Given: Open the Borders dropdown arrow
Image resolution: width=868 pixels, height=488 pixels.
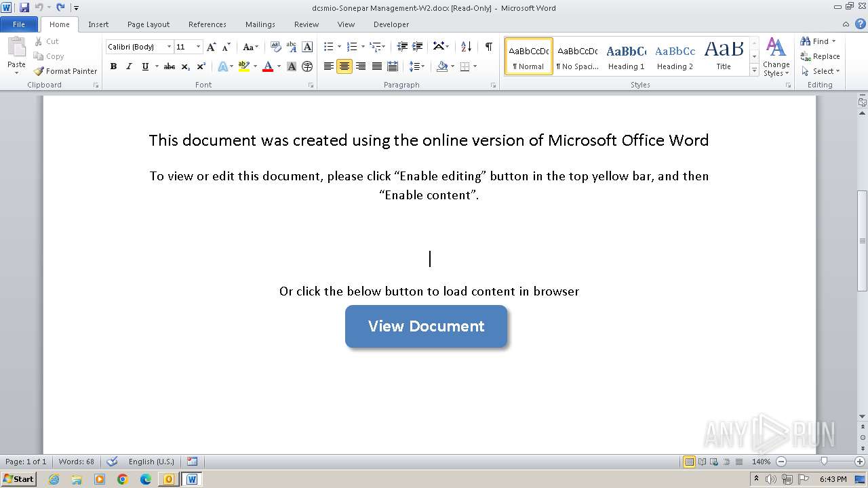Looking at the screenshot, I should [475, 66].
